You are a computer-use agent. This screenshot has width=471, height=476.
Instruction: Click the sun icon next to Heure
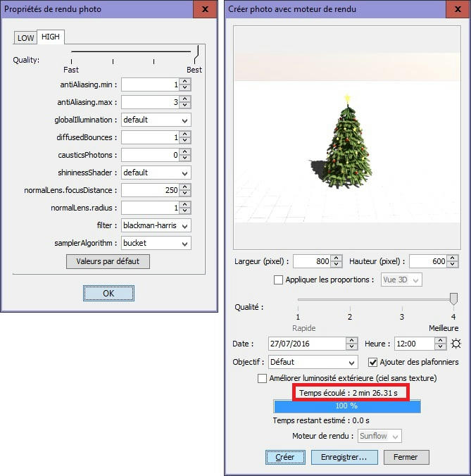(x=456, y=344)
